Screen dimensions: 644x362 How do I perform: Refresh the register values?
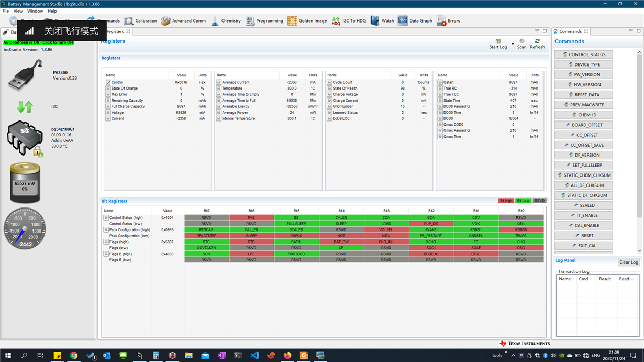tap(537, 44)
